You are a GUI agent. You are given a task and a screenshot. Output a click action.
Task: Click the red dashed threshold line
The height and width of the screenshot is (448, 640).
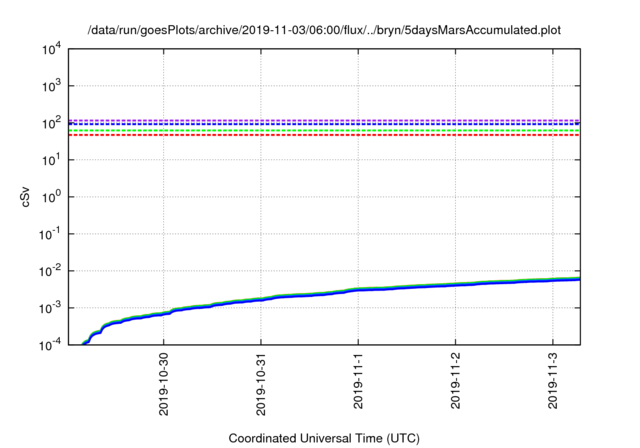[324, 135]
